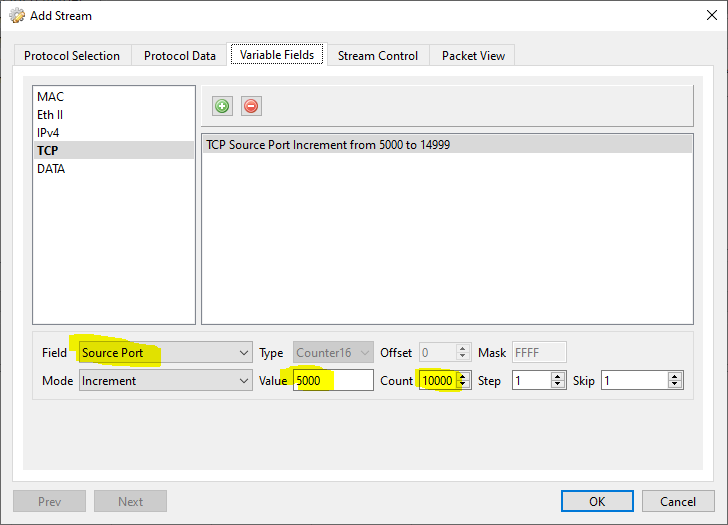Increase Count with the up arrow
This screenshot has height=525, width=728.
click(x=463, y=376)
